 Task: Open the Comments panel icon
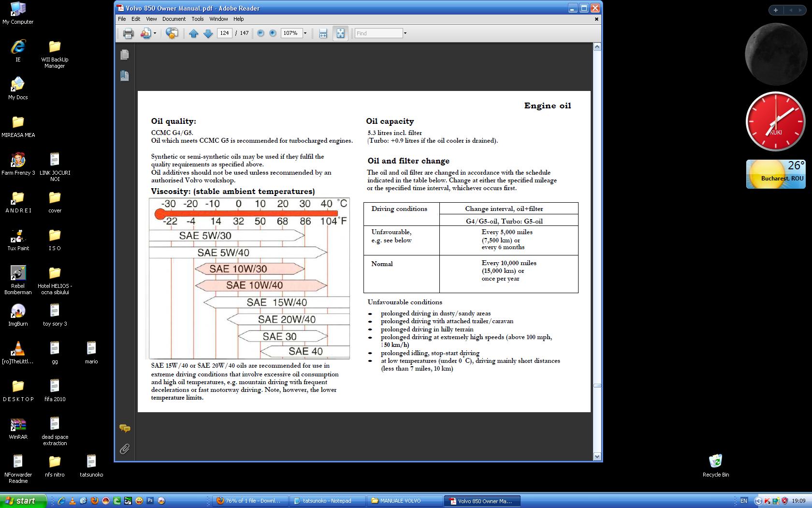click(125, 428)
